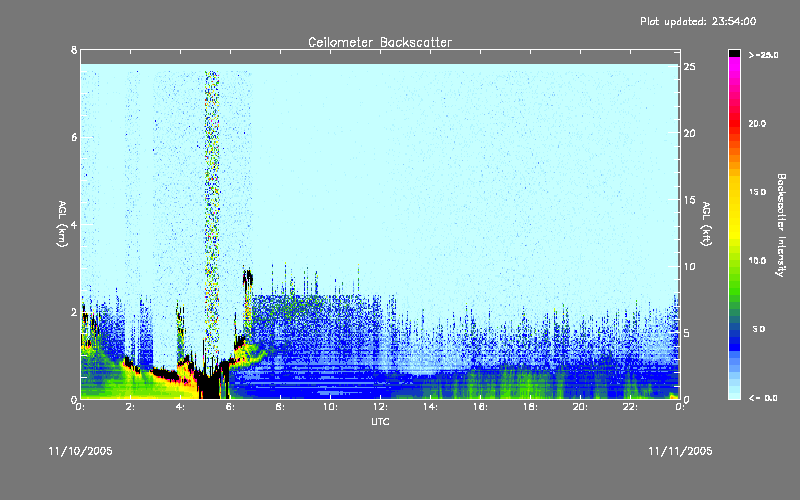Click the "4" tick on the km axis
The image size is (800, 500).
(74, 224)
